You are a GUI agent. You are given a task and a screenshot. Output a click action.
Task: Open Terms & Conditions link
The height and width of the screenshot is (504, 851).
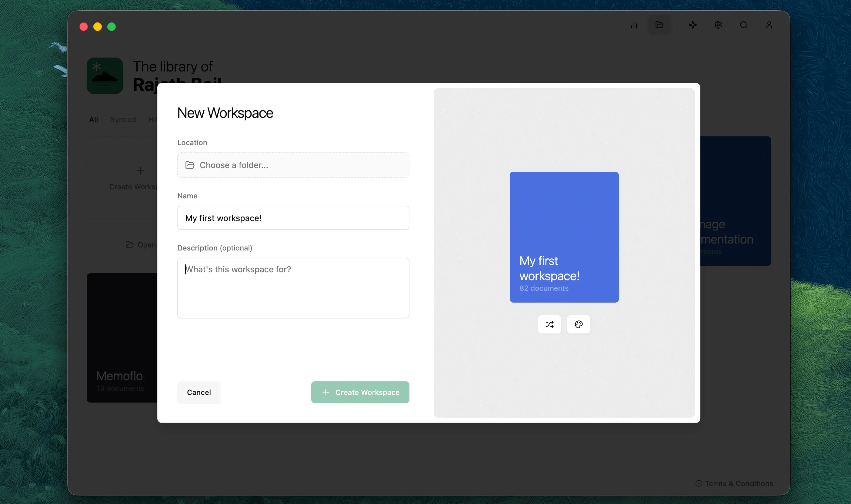735,483
